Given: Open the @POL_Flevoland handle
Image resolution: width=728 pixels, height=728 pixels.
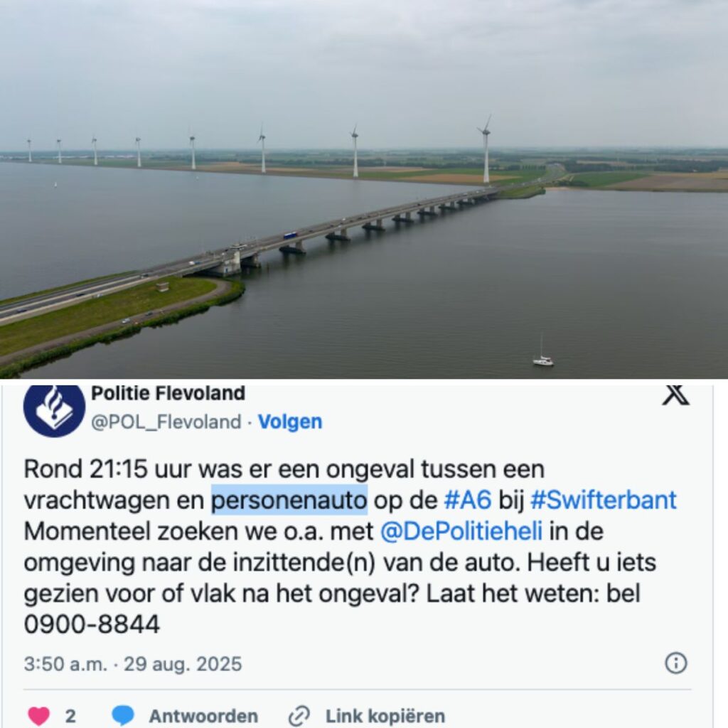Looking at the screenshot, I should coord(166,422).
